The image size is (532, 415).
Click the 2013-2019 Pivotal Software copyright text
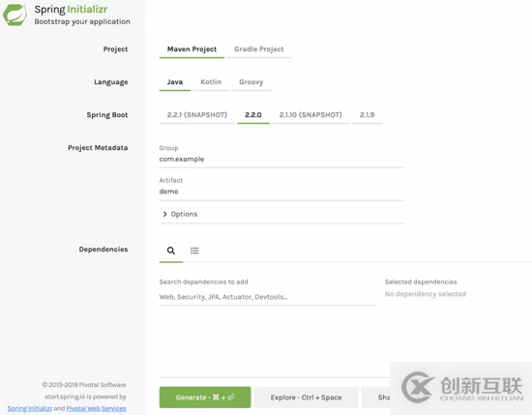[84, 385]
